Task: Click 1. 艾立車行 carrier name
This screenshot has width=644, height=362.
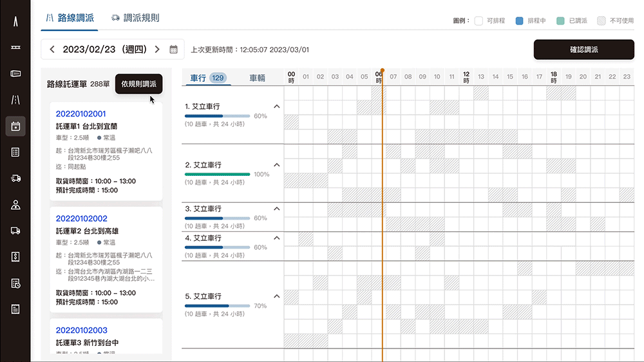Action: click(x=202, y=106)
